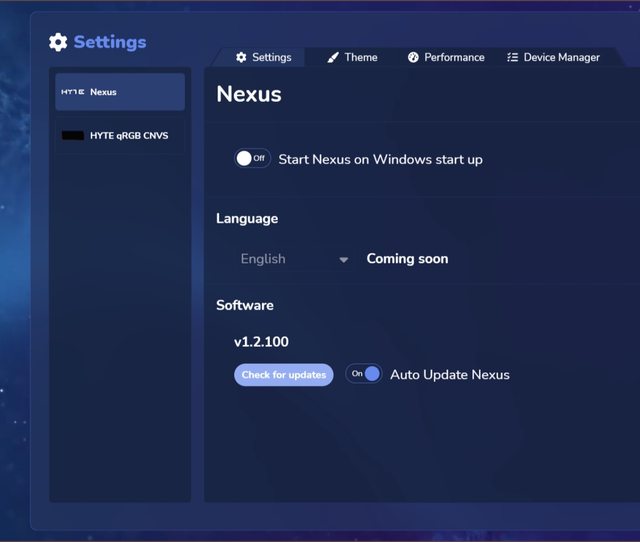The height and width of the screenshot is (542, 640).
Task: Enable Start Nexus on Windows start up
Action: coord(252,158)
